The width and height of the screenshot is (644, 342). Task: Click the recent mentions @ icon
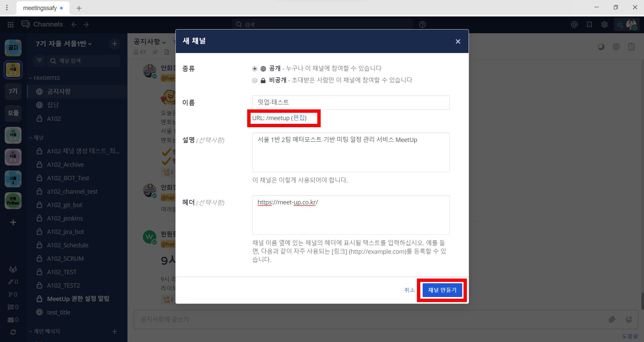(574, 25)
